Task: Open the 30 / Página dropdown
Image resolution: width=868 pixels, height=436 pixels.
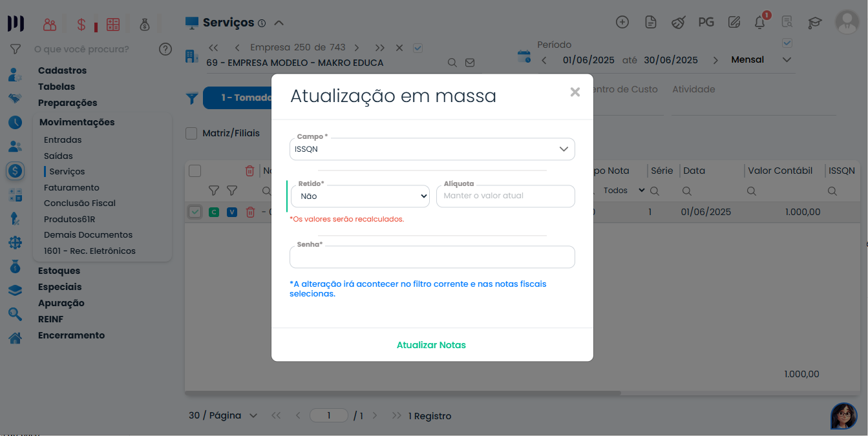Action: (223, 415)
